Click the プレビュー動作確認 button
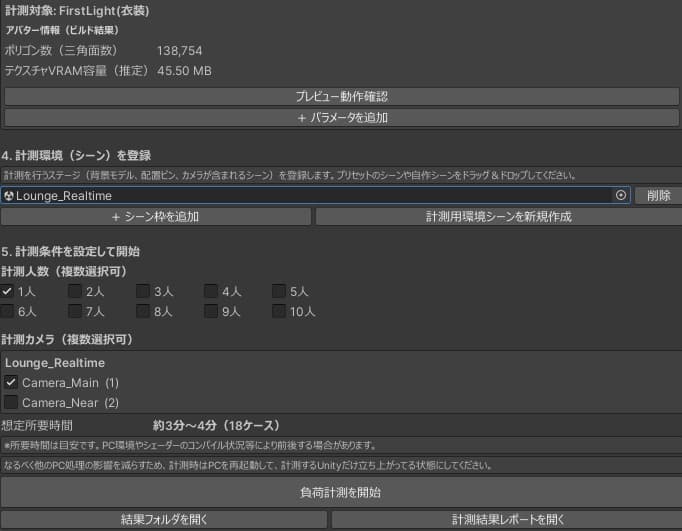Screen dimensions: 682x531 (341, 97)
